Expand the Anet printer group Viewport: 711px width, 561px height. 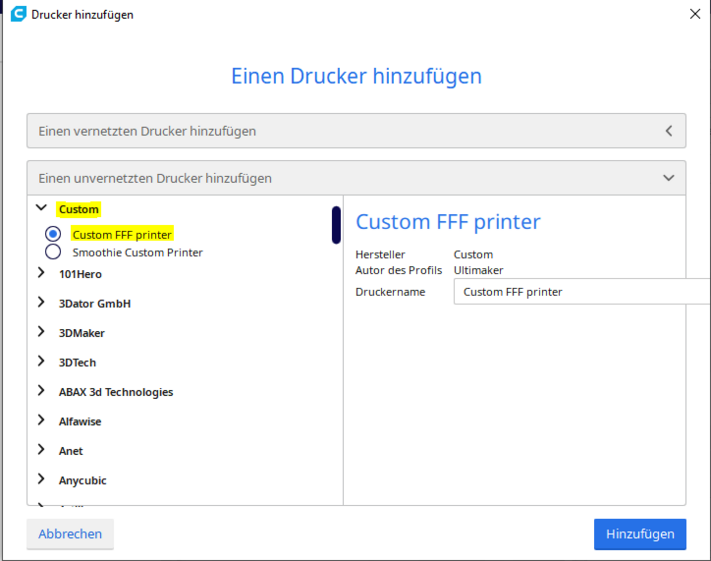pyautogui.click(x=41, y=450)
